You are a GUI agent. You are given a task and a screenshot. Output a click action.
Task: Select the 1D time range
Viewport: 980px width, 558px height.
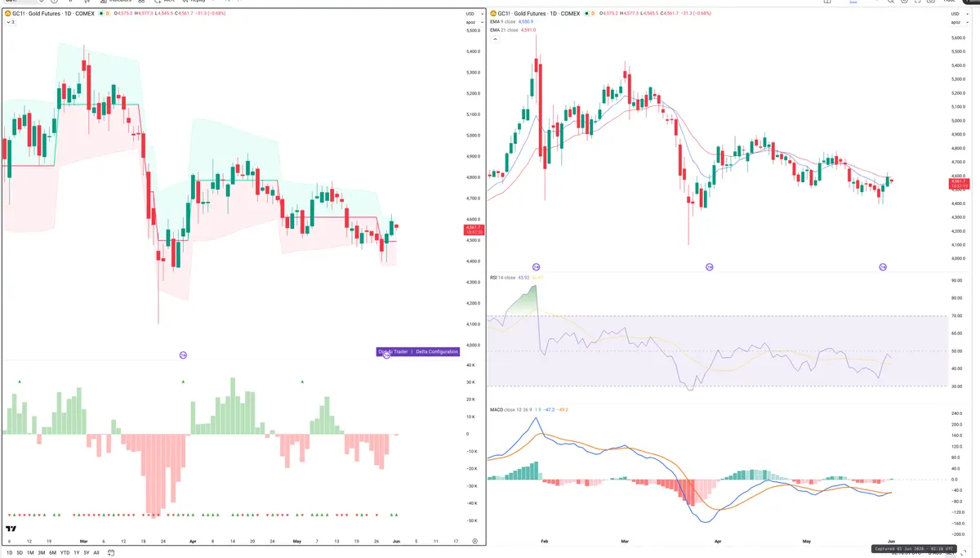click(x=9, y=553)
